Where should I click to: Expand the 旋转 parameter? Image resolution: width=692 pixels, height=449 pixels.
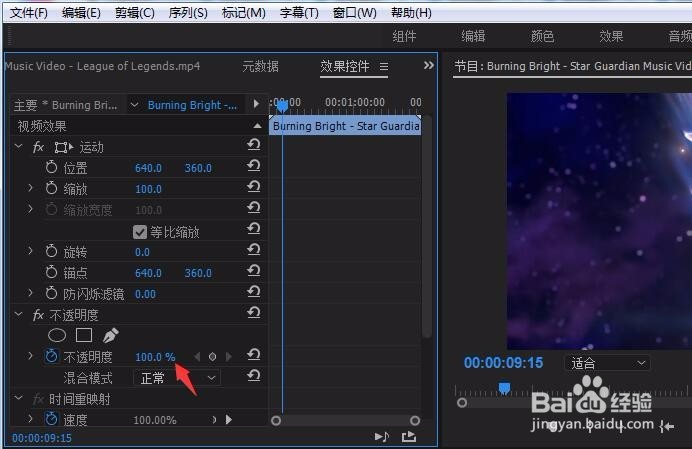30,250
